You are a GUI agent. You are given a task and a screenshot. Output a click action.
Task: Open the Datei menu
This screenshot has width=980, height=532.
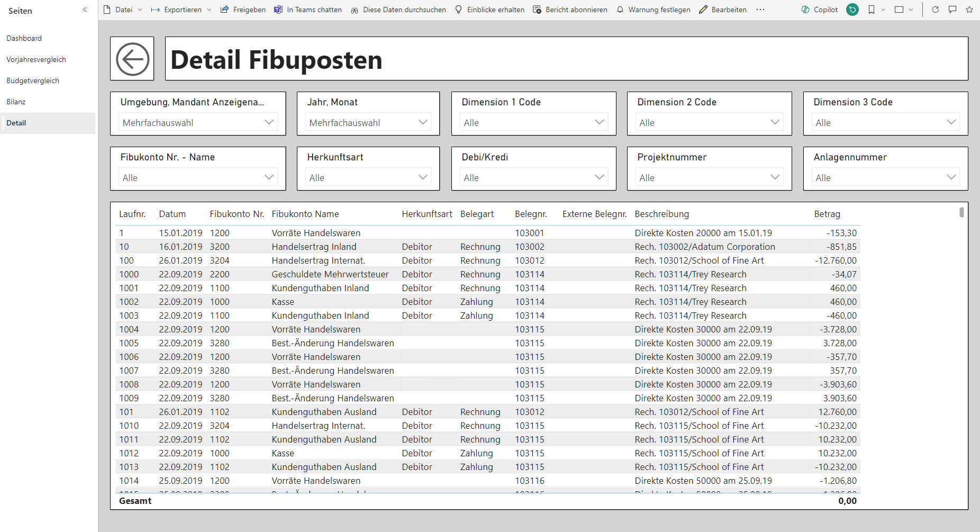pyautogui.click(x=122, y=10)
